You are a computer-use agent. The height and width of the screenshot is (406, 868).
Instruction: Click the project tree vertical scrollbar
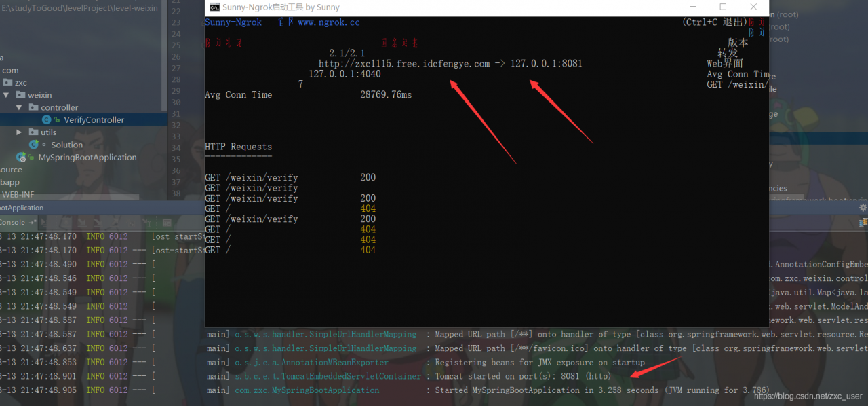[165, 54]
